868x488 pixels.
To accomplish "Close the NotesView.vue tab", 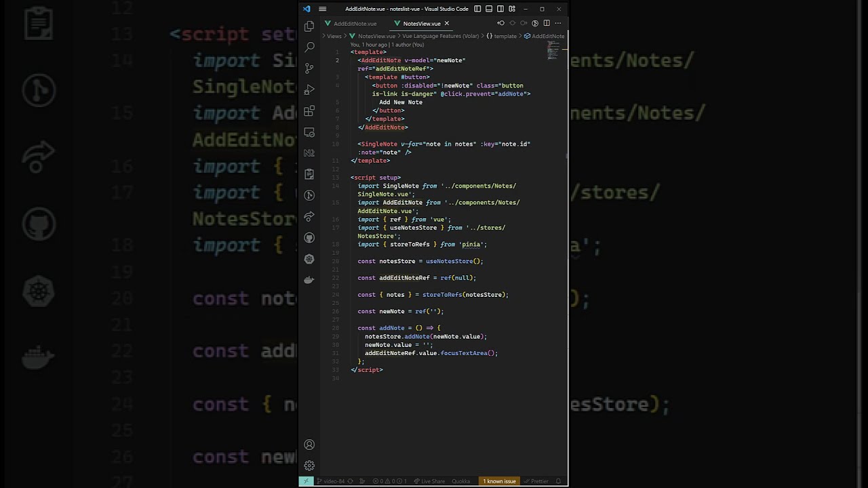I will (x=446, y=24).
